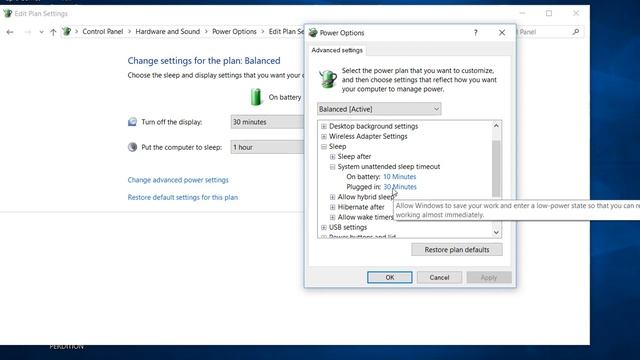Click the settings list scrollbar thumb
Screen dimensions: 640x360
496,169
